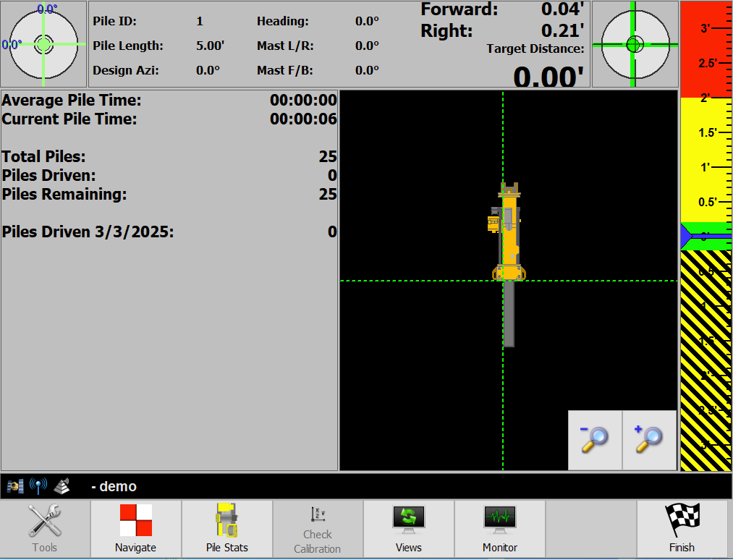
Task: Switch display using the Views button
Action: 409,529
